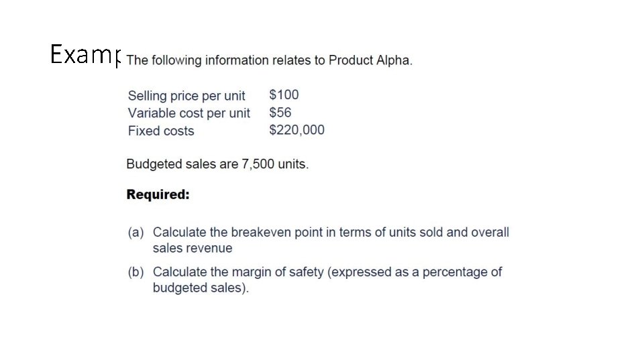Image resolution: width=644 pixels, height=362 pixels.
Task: Click the $100 selling price value
Action: (284, 95)
